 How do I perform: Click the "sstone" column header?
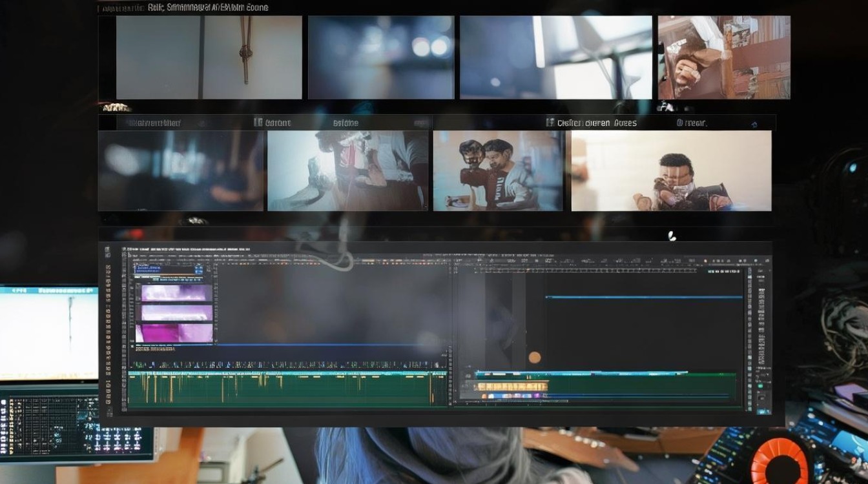tap(346, 123)
